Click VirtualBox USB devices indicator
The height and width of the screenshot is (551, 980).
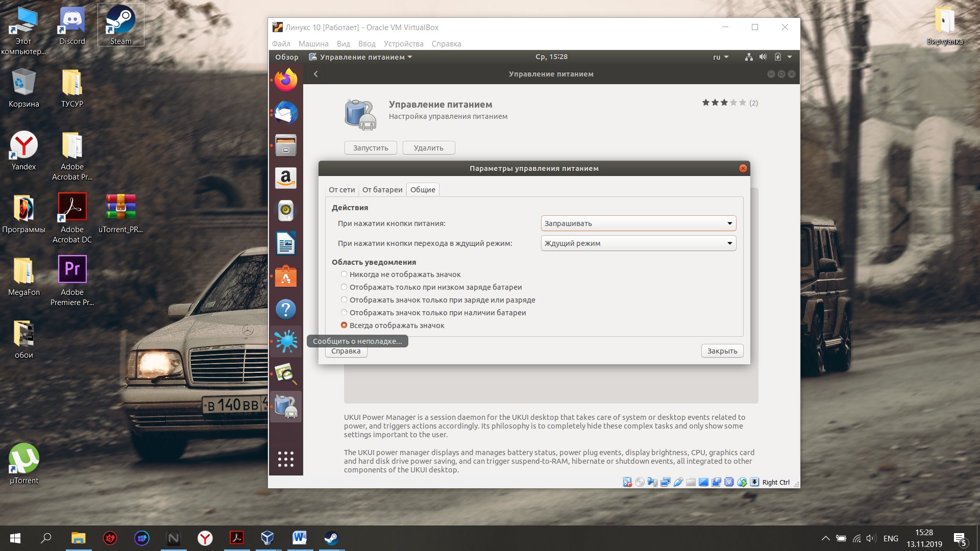tap(678, 482)
